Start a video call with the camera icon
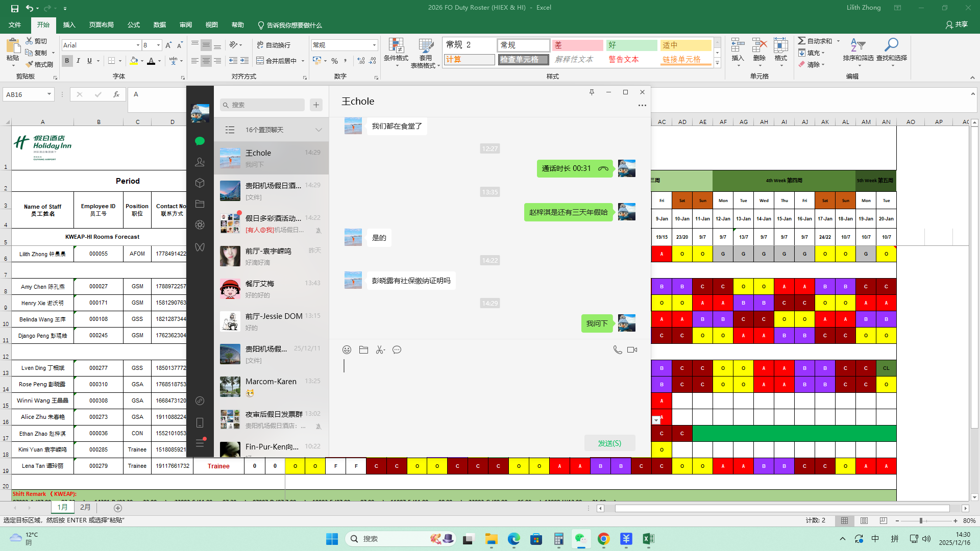Viewport: 980px width, 551px height. point(632,350)
